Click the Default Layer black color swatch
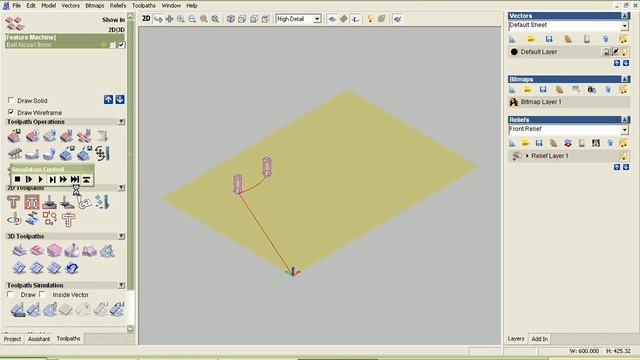This screenshot has height=360, width=640. tap(514, 52)
